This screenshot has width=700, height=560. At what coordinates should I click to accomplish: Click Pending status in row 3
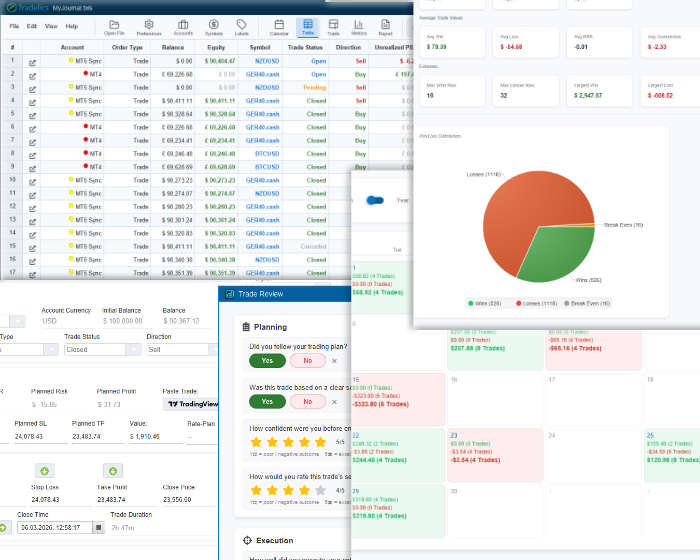click(x=315, y=87)
